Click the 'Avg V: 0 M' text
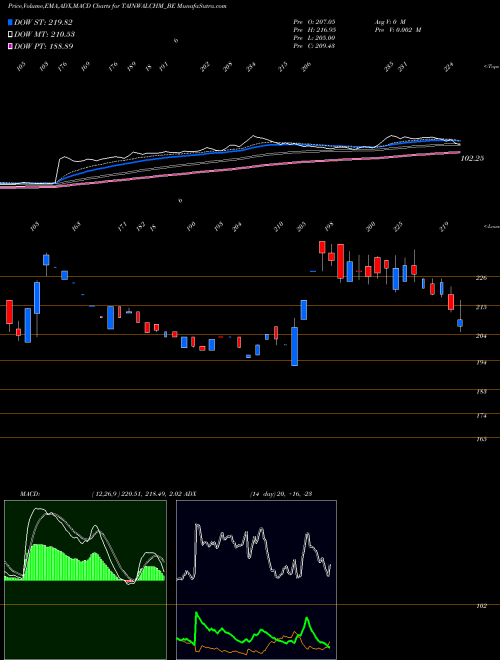Viewport: 500px width, 660px height. pos(389,21)
